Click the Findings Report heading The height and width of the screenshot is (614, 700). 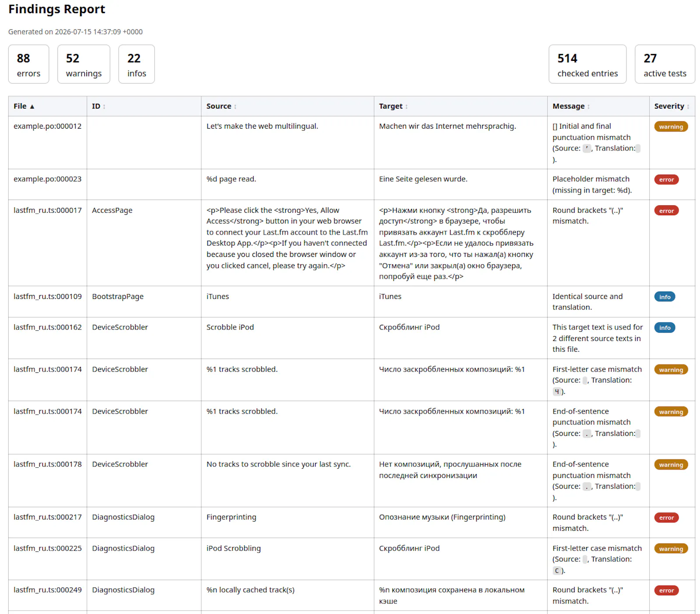click(57, 9)
